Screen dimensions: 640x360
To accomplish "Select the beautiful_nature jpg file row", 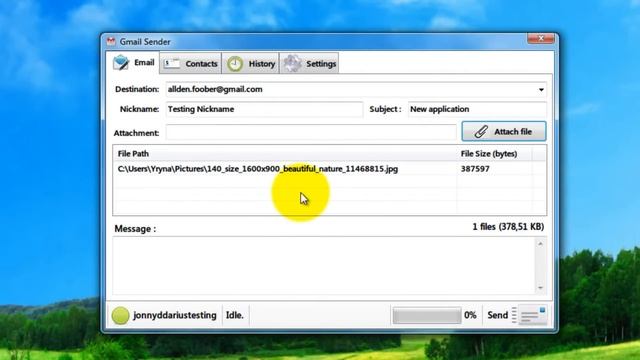I will pos(329,169).
